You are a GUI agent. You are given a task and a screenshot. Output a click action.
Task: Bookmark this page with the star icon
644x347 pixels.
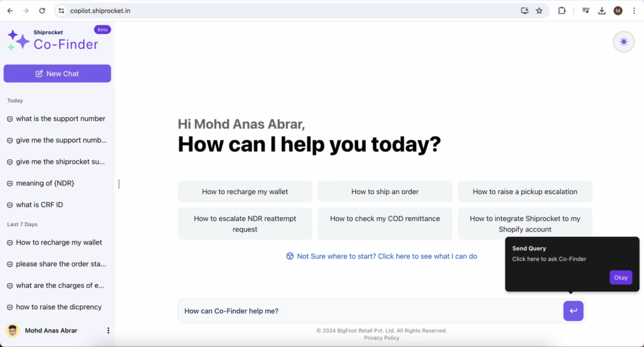539,11
